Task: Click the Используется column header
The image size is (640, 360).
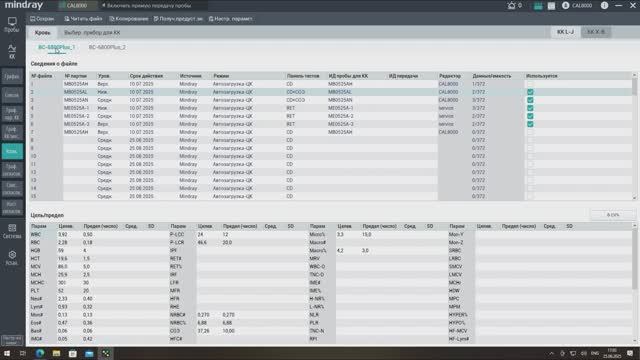Action: (542, 76)
